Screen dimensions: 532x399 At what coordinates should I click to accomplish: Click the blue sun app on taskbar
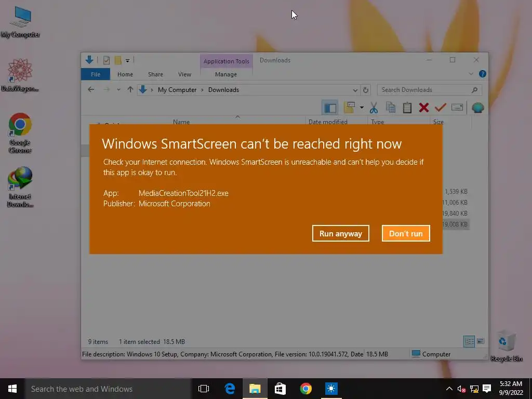coord(331,389)
